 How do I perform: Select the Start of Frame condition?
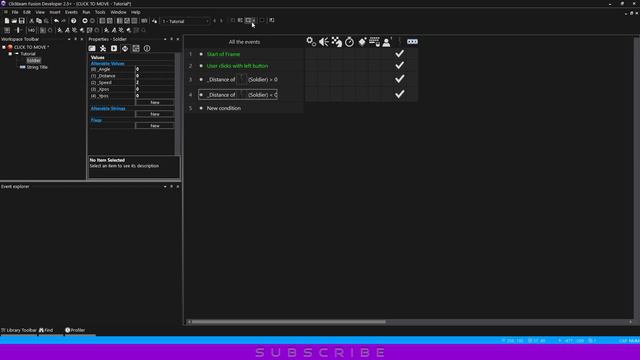click(x=223, y=54)
